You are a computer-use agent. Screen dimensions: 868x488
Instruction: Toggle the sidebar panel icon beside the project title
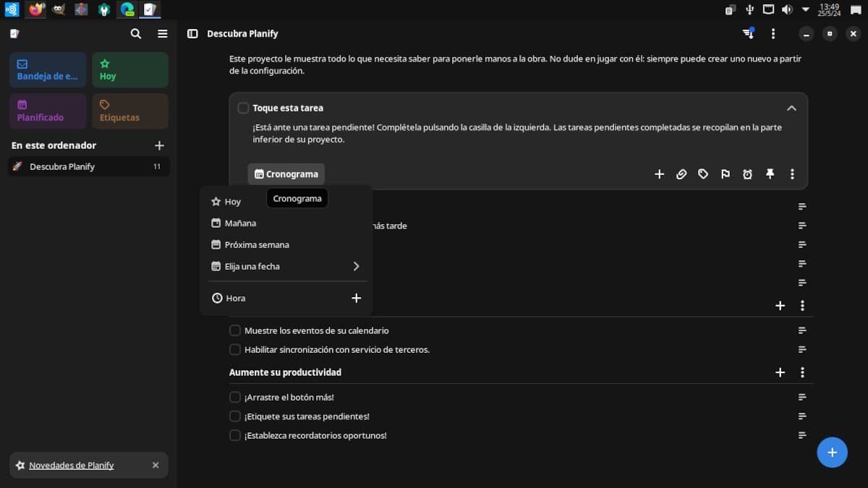click(192, 34)
